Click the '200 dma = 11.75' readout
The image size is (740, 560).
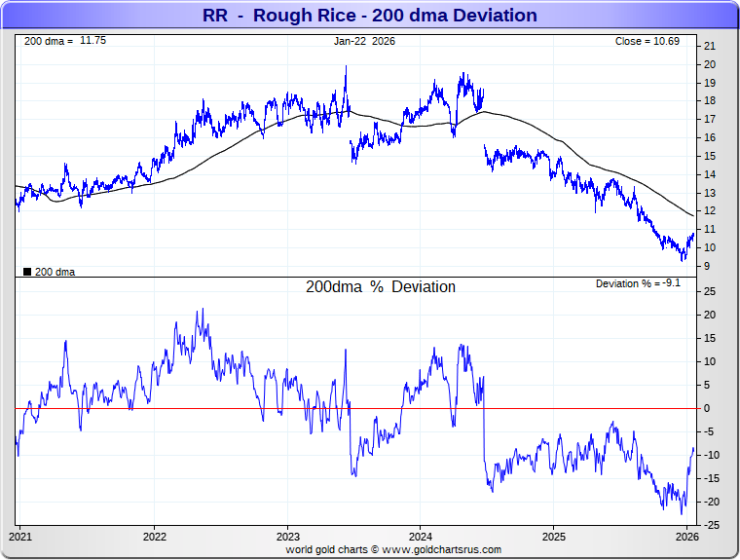[63, 42]
